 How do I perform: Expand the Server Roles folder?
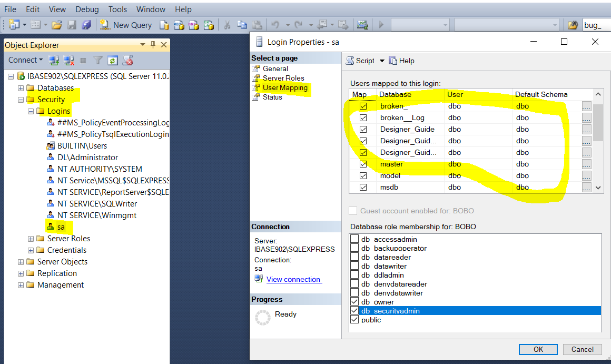click(31, 239)
